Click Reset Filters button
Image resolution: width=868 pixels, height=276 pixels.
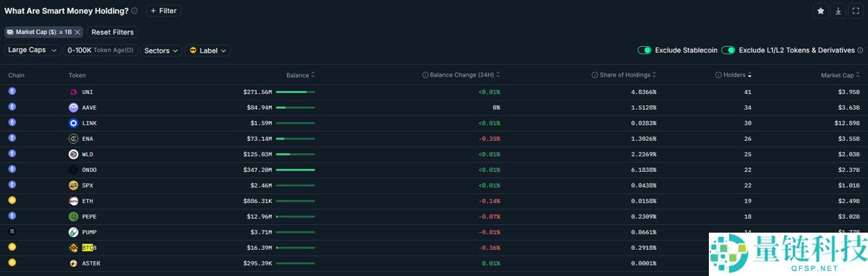[112, 32]
